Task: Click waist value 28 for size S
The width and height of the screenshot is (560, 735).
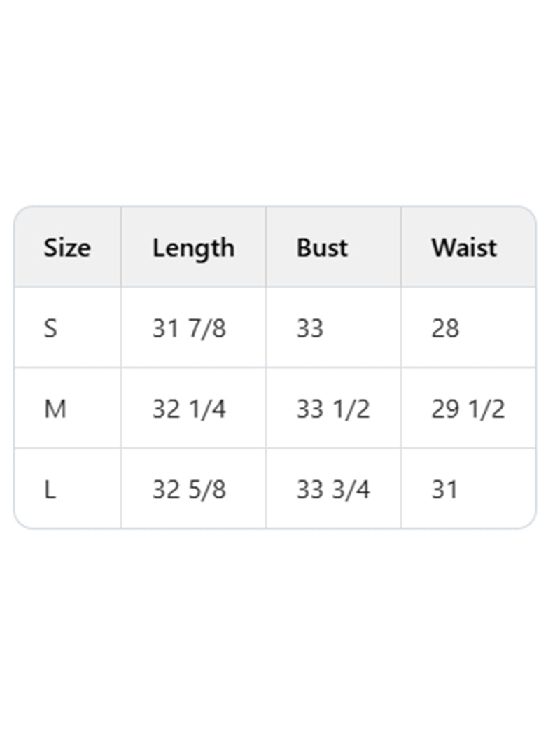Action: coord(445,328)
